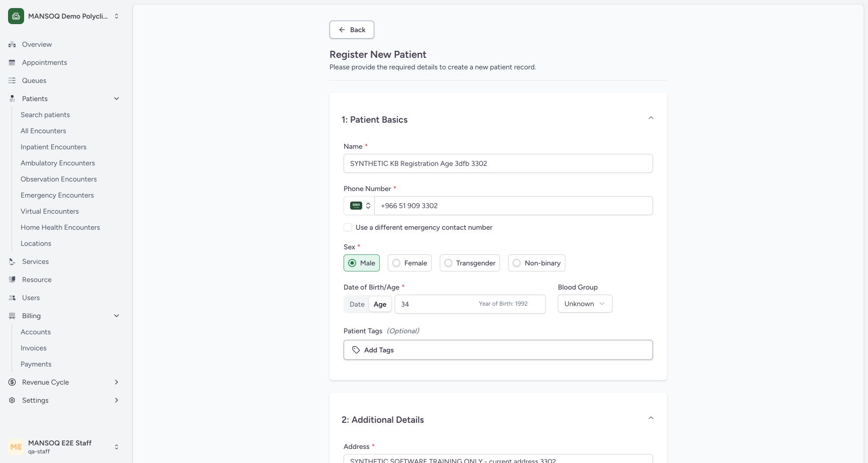The image size is (868, 463).
Task: Open Inpatient Encounters list
Action: point(53,147)
